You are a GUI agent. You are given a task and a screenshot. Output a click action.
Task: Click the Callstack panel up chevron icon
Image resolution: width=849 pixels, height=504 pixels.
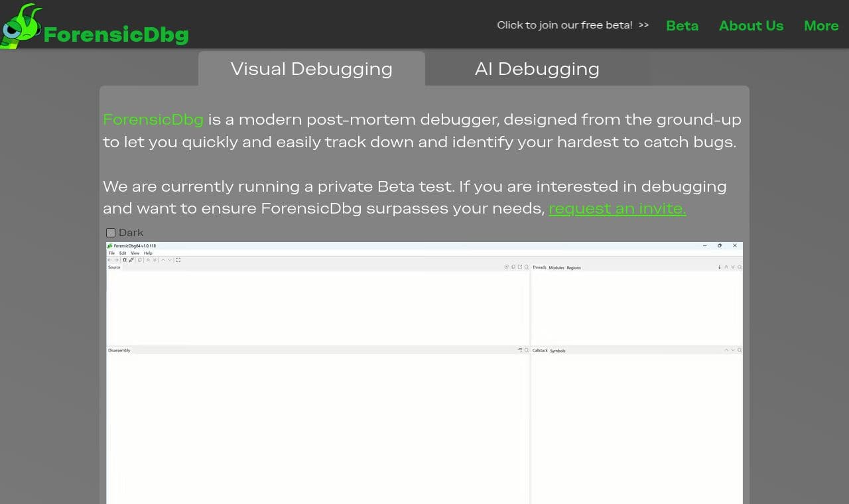click(726, 350)
